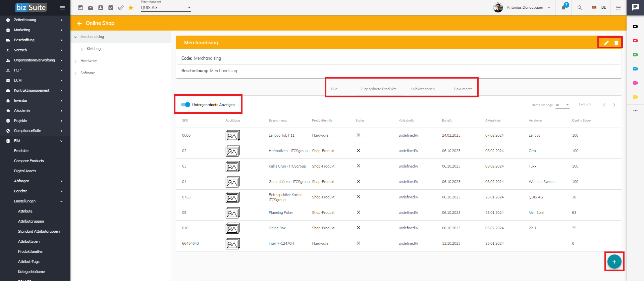The width and height of the screenshot is (644, 281).
Task: Open the list view icon in header
Action: (x=618, y=7)
